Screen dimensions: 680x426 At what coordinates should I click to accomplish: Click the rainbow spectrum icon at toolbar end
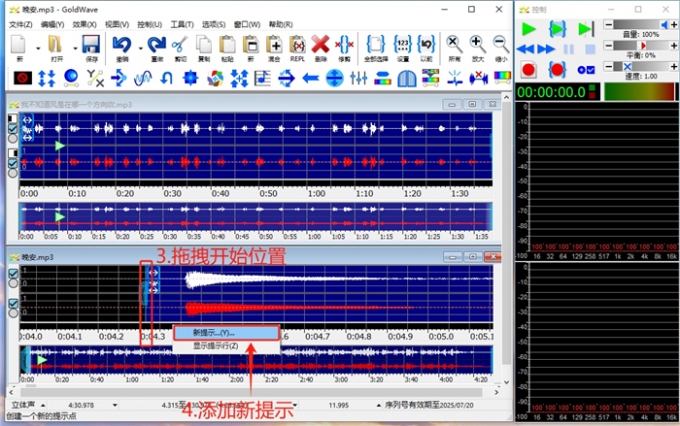coord(502,78)
